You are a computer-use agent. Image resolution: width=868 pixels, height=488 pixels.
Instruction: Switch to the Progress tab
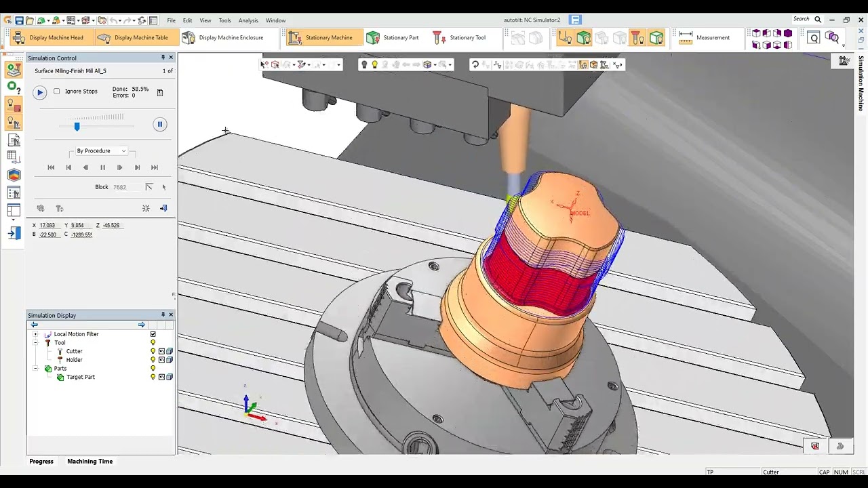point(41,462)
